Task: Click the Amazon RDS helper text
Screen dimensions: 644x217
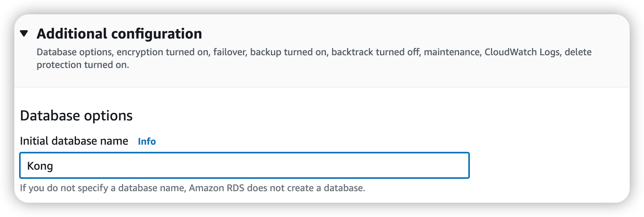Action: click(216, 188)
